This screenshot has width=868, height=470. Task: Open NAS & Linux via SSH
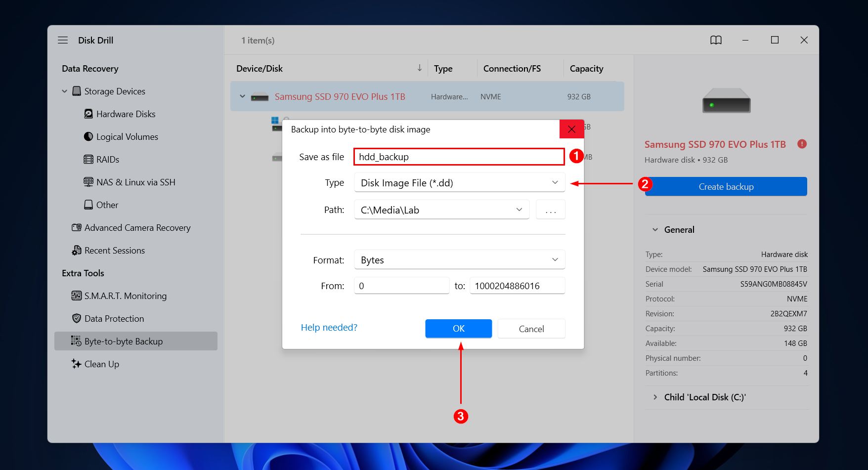pos(135,182)
